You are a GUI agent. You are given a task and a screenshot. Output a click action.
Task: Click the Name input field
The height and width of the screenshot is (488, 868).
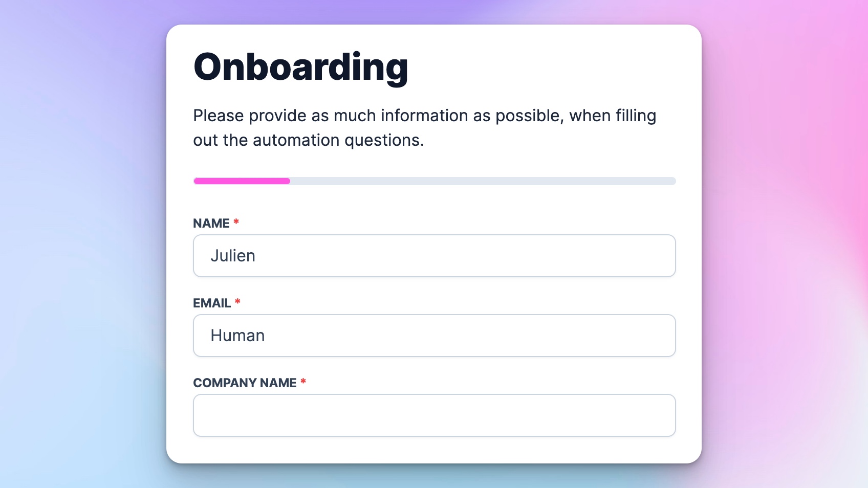[434, 256]
